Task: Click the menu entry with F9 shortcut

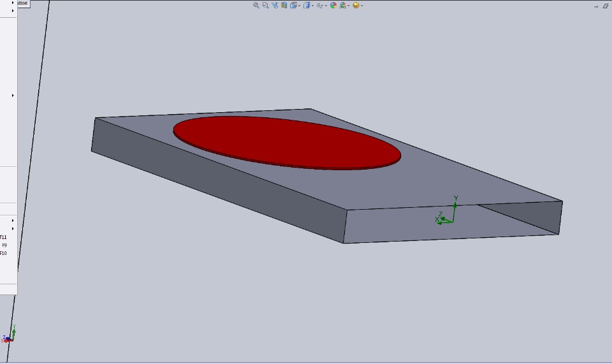Action: 8,245
